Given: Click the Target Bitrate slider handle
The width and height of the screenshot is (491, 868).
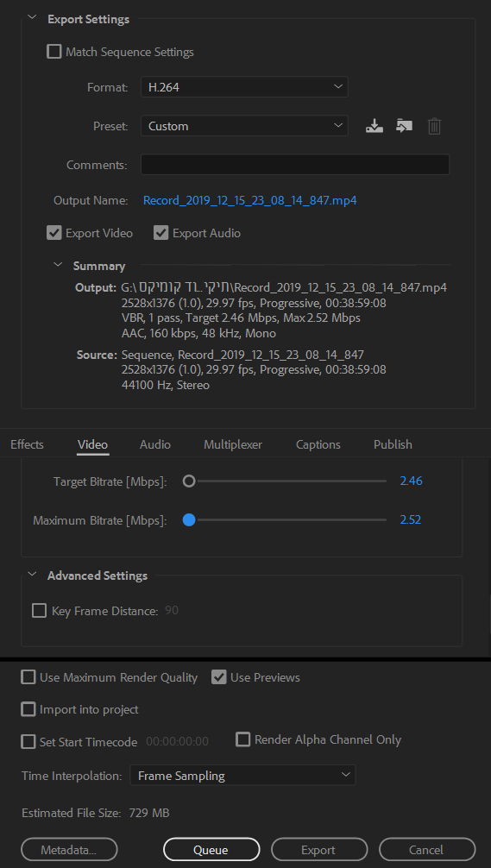Looking at the screenshot, I should pos(189,481).
